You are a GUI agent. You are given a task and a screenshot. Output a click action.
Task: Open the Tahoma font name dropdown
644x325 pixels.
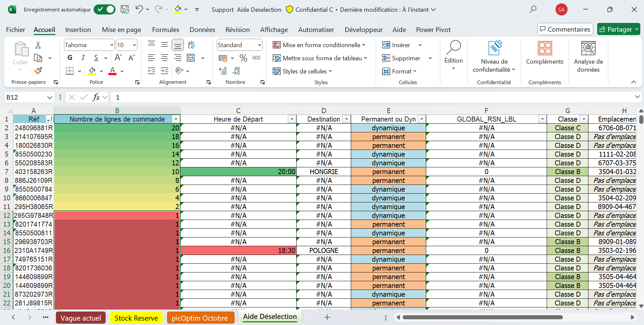click(112, 45)
